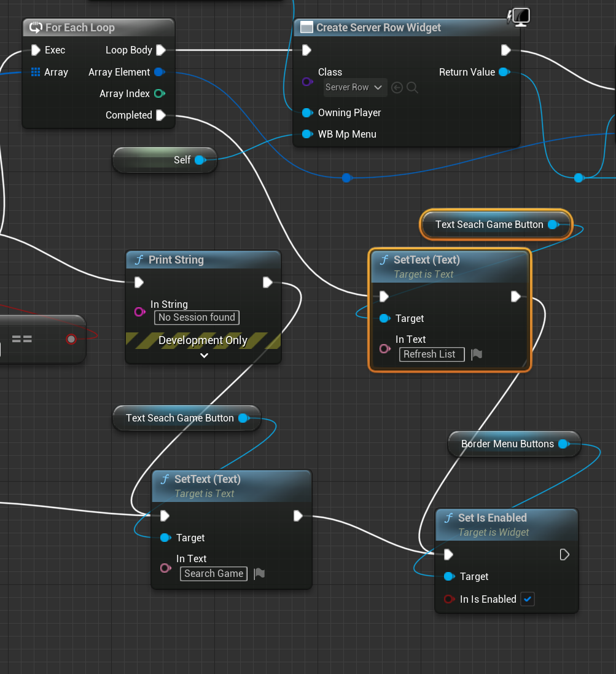Select the highlighted SetText (Text) node title
This screenshot has width=616, height=674.
(x=427, y=260)
